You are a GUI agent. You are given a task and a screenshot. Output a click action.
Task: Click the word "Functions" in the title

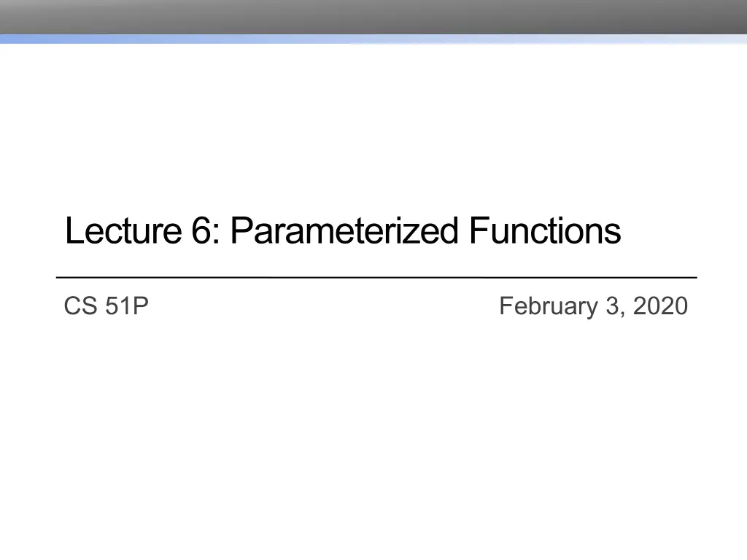coord(544,231)
